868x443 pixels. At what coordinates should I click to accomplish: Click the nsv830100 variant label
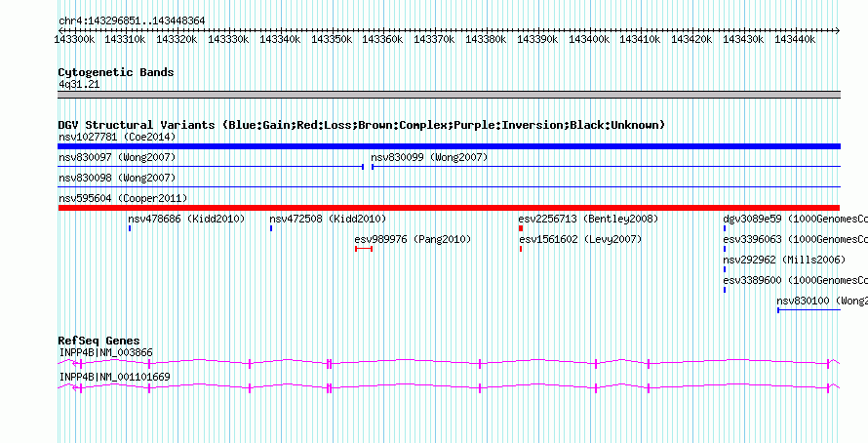[822, 301]
